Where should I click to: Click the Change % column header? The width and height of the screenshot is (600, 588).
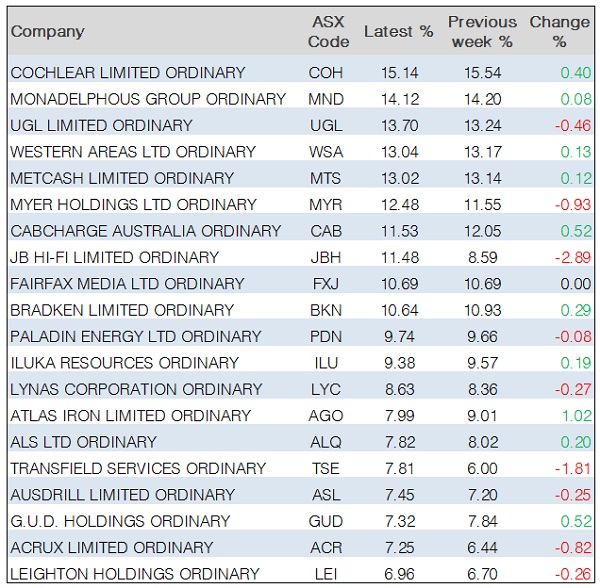pos(559,31)
